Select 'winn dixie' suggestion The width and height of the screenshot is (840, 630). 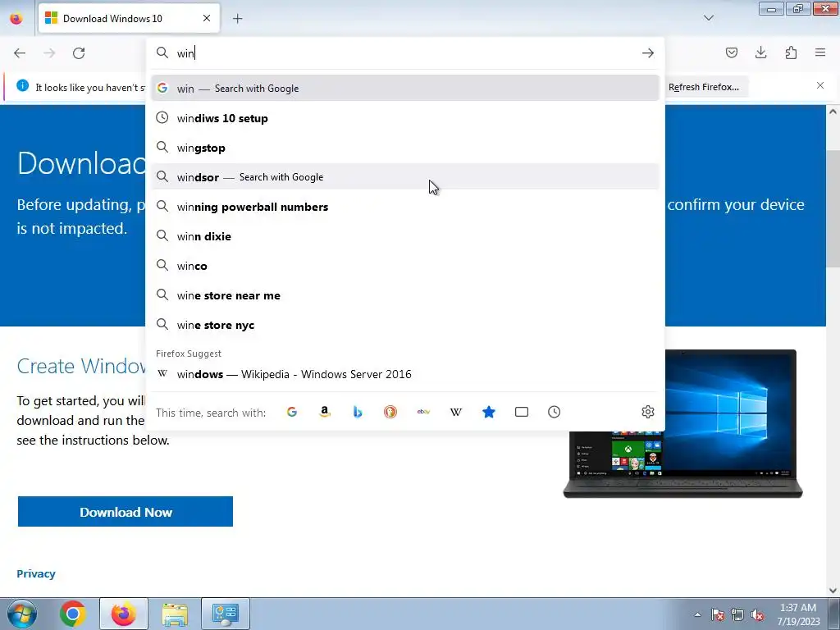coord(405,236)
